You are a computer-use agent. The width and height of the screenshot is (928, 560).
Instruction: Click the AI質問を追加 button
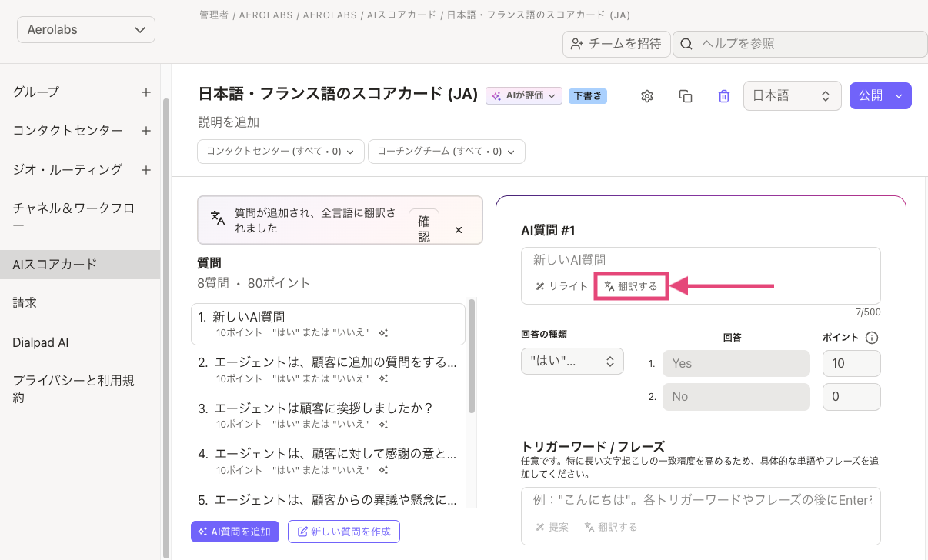[235, 532]
